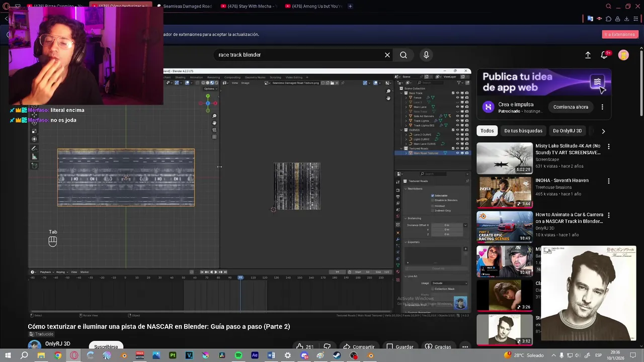Collapse the Instancing panel
644x362 pixels.
tap(406, 218)
